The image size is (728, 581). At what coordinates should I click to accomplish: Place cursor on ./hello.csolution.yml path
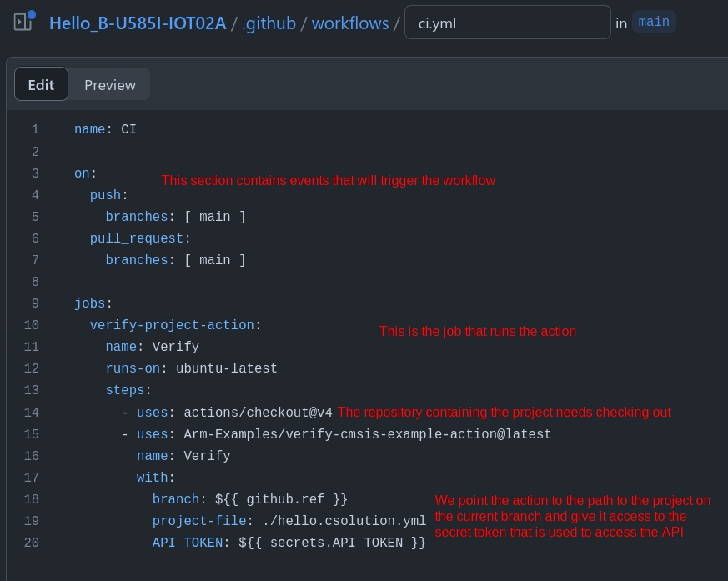pyautogui.click(x=344, y=522)
